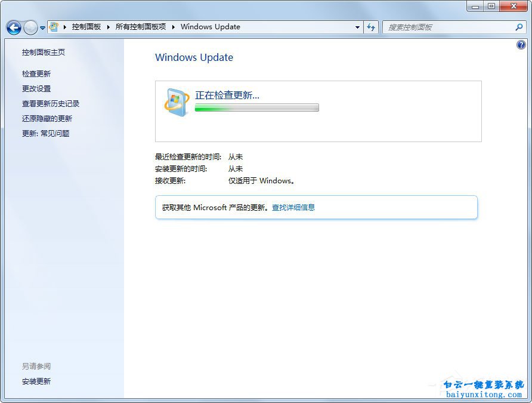The height and width of the screenshot is (403, 532).
Task: Click the small page icon left of the breadcrumbs
Action: click(53, 26)
